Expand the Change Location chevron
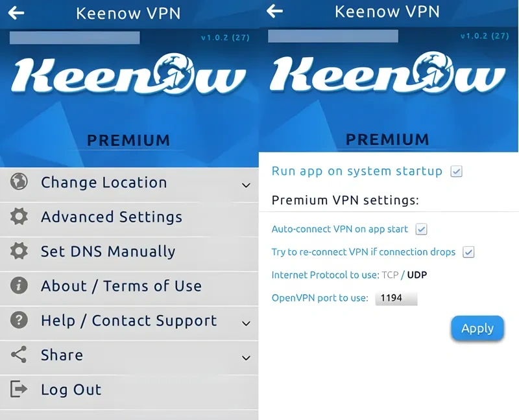Viewport: 519px width, 420px height. tap(246, 185)
